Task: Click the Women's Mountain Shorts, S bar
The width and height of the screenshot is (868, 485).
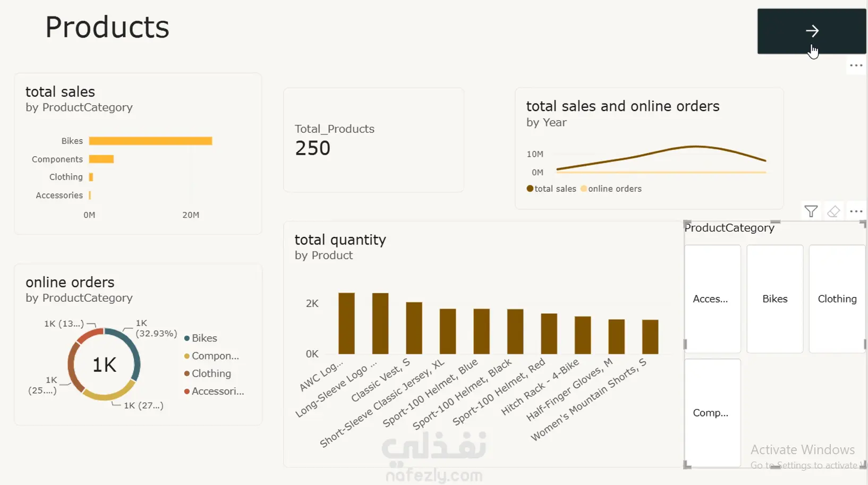Action: pos(650,337)
